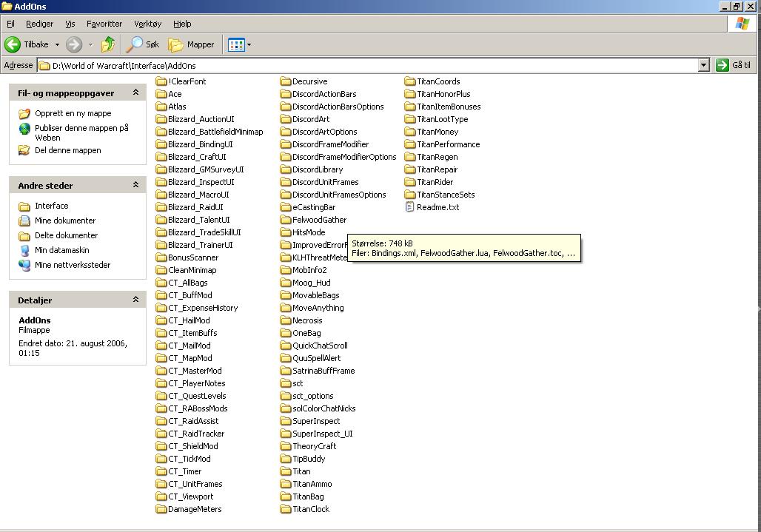Select the DiscordFrameModifierOptions folder name
The width and height of the screenshot is (761, 532).
point(344,157)
